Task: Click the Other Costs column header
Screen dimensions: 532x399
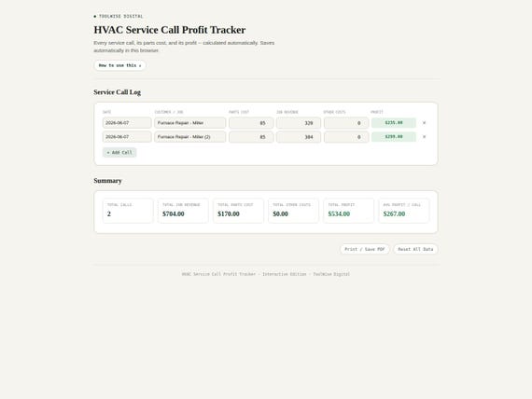Action: (334, 112)
